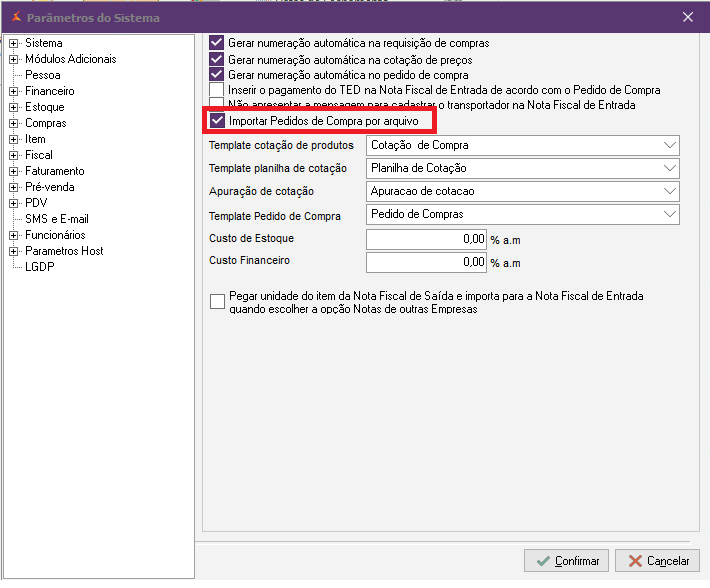The image size is (710, 588).
Task: Check Pegar unidade do item da Nota Fiscal
Action: click(217, 301)
